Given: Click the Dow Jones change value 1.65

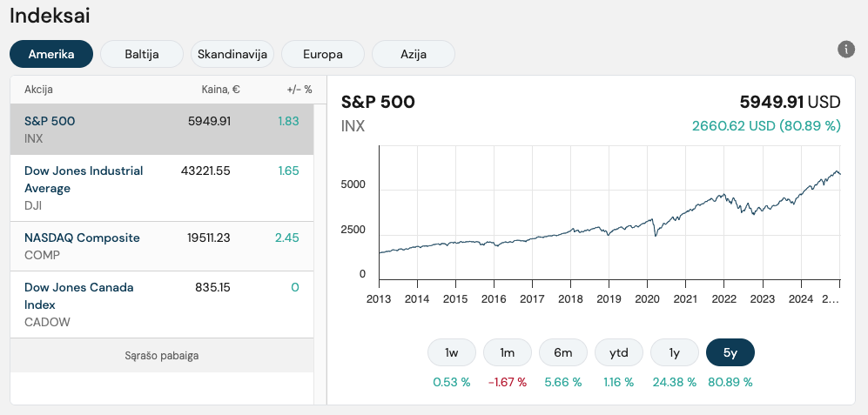Looking at the screenshot, I should [x=288, y=171].
